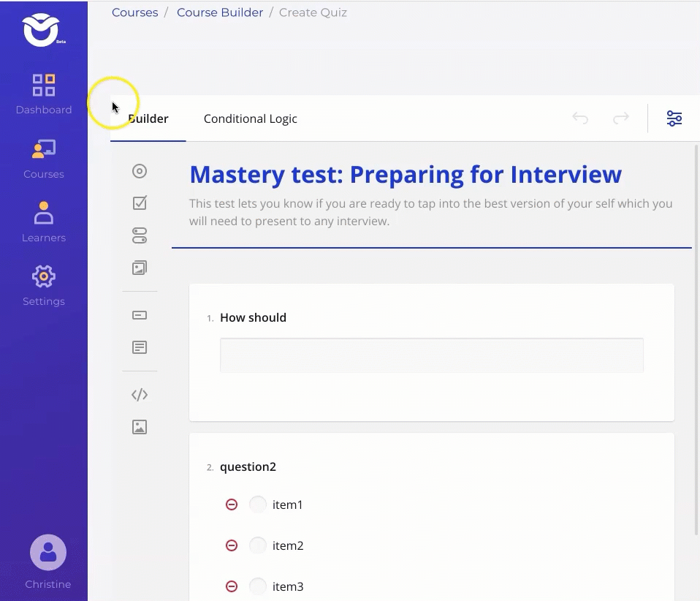700x601 pixels.
Task: Insert a comment text area element
Action: click(x=140, y=347)
